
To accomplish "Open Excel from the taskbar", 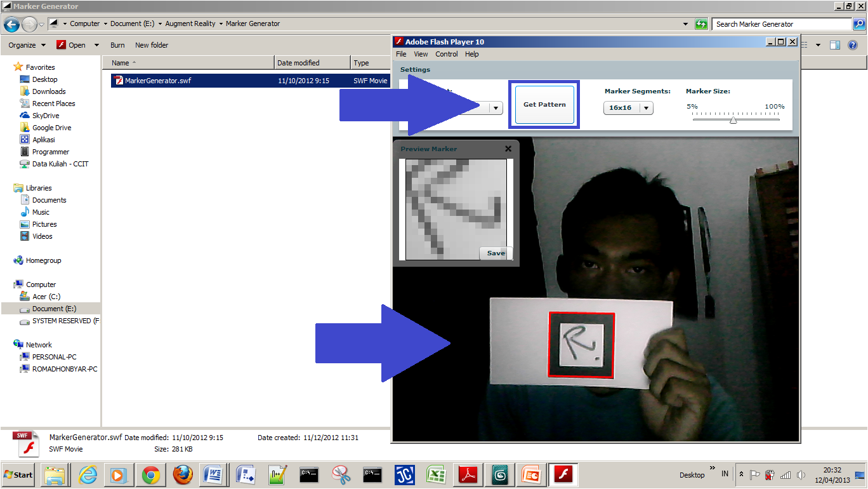I will pos(436,474).
